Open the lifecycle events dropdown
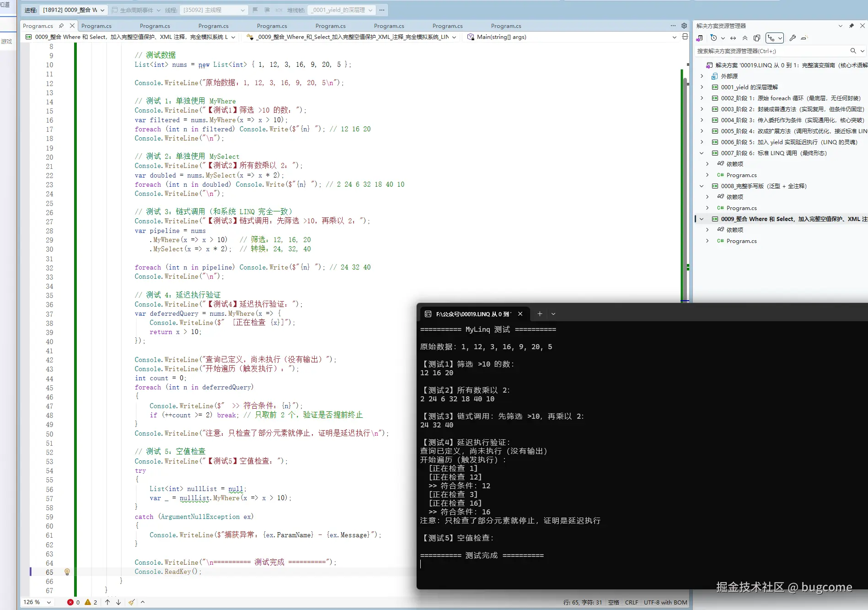The height and width of the screenshot is (610, 868). click(158, 10)
